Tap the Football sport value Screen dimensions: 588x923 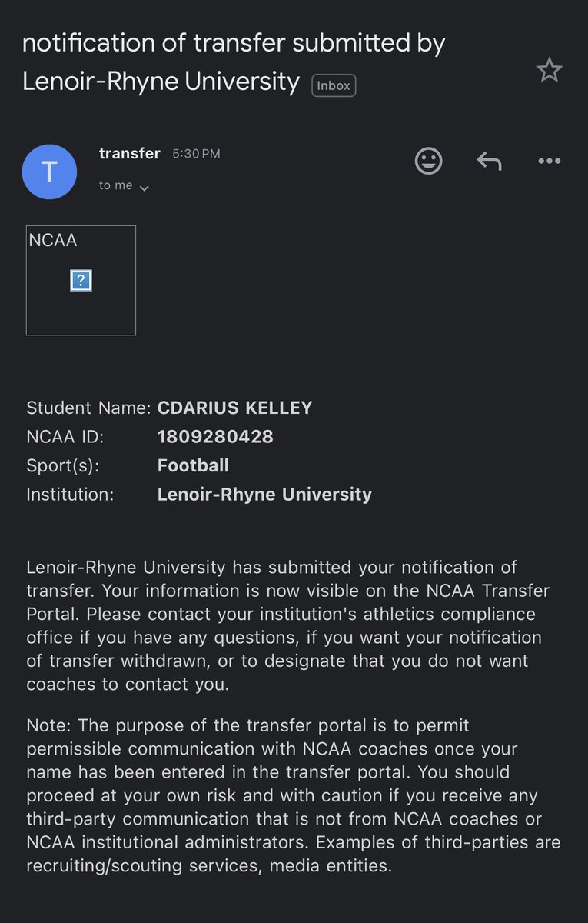(x=193, y=465)
